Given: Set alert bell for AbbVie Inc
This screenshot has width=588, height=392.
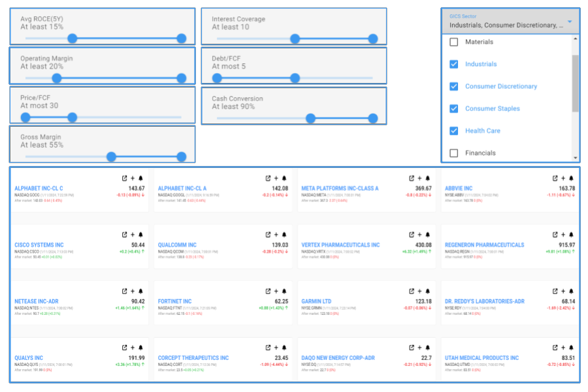Looking at the screenshot, I should pos(571,178).
